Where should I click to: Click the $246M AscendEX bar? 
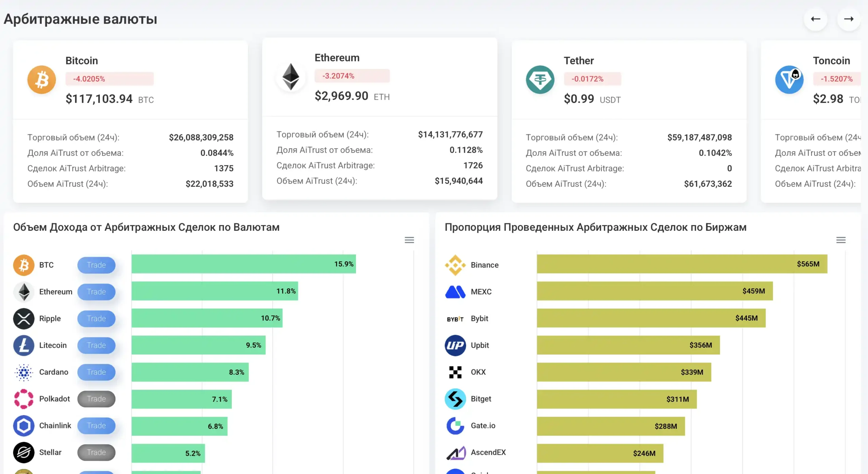[600, 454]
